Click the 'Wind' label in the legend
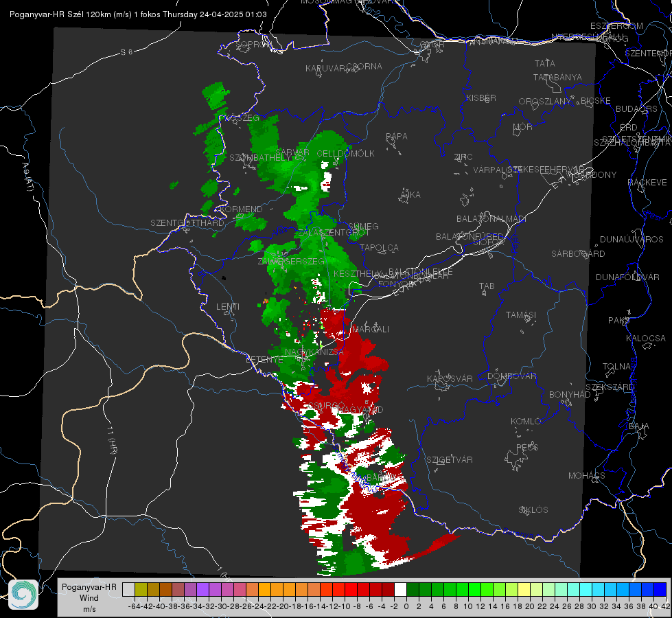672x618 pixels. pos(89,598)
